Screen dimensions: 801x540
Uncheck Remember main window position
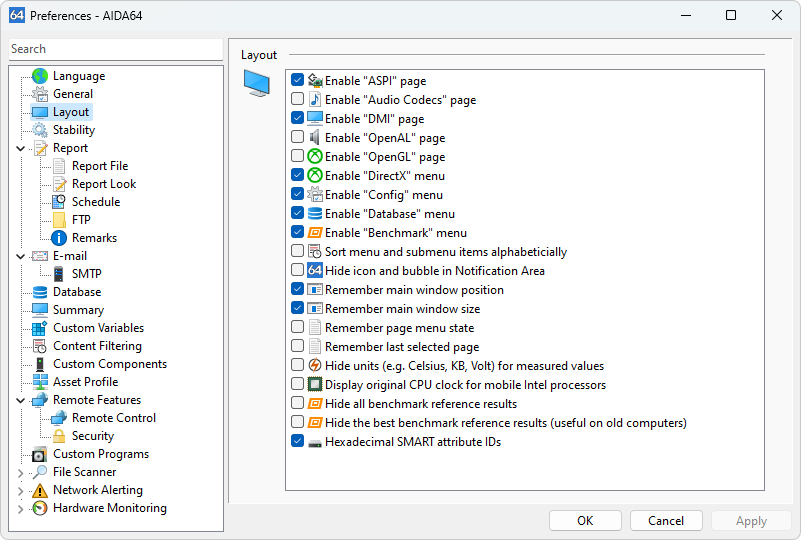297,289
